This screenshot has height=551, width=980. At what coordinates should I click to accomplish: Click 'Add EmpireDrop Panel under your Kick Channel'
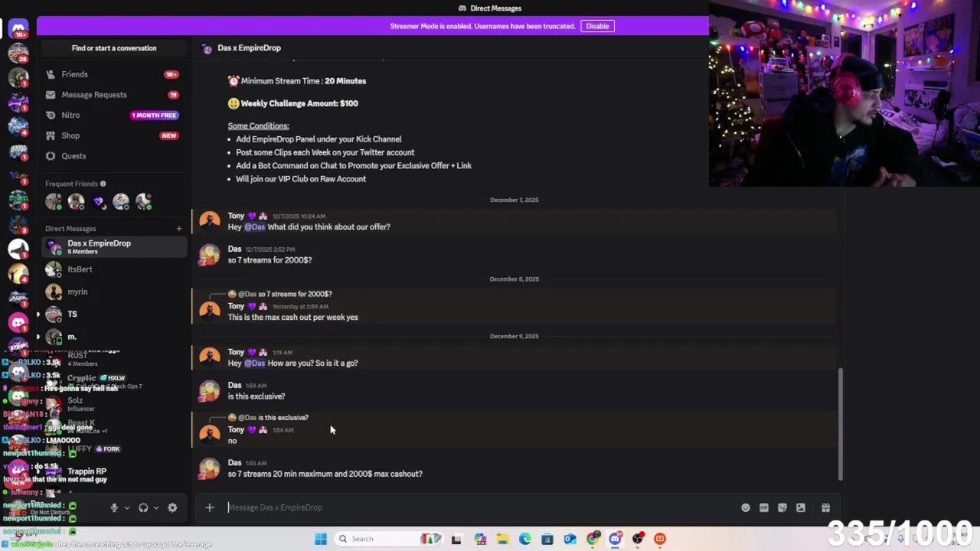[x=318, y=139]
